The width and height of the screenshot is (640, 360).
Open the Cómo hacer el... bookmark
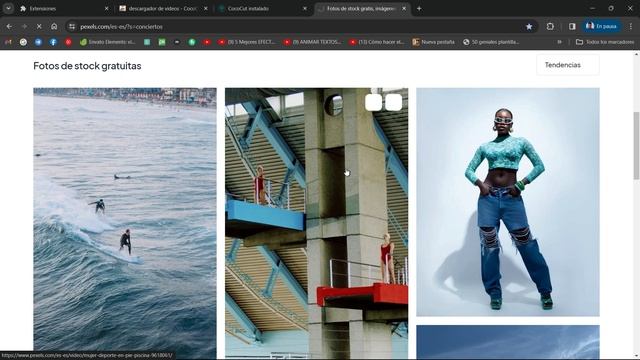(x=377, y=42)
